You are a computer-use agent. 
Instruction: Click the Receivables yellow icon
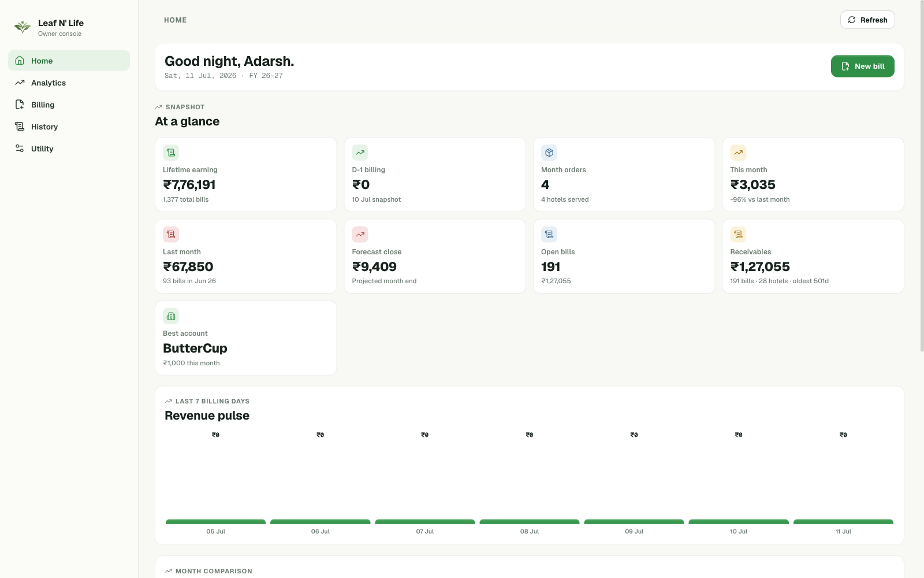pos(738,234)
